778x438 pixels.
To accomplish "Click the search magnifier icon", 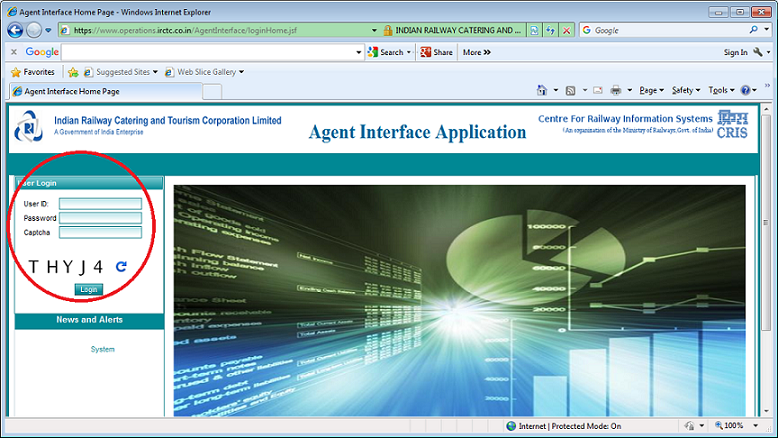I will pyautogui.click(x=754, y=30).
